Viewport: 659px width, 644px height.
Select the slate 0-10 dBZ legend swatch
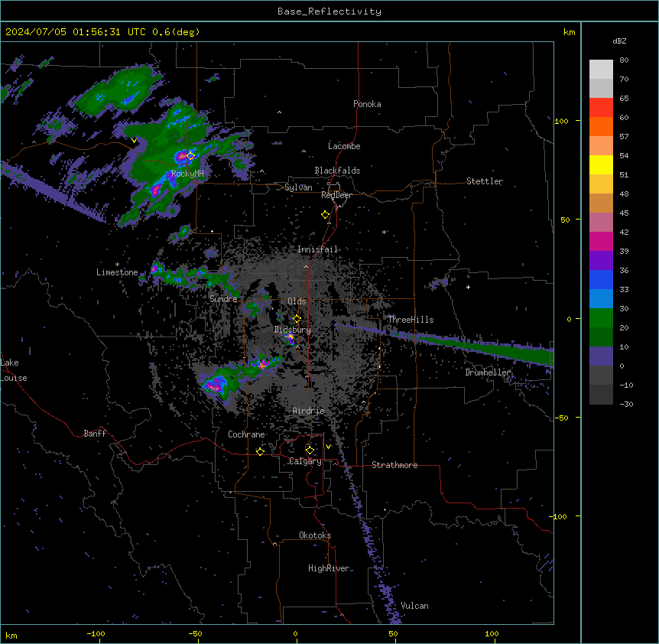[x=601, y=356]
